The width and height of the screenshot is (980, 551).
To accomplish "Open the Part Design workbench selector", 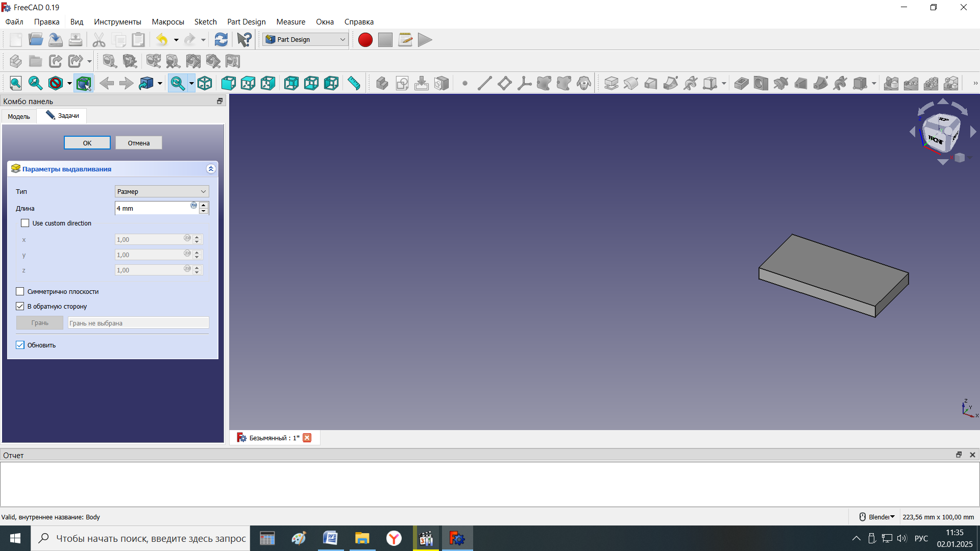I will (x=305, y=40).
